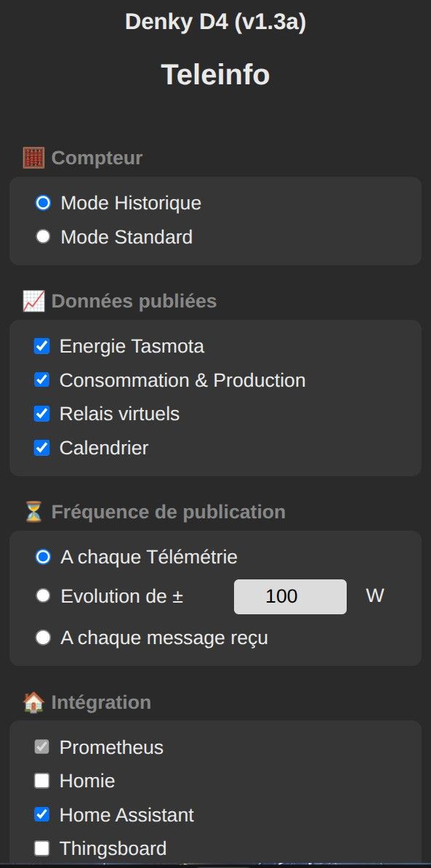Click the Denky D4 (v1.3a) header text
Viewport: 431px width, 868px height.
pos(216,23)
